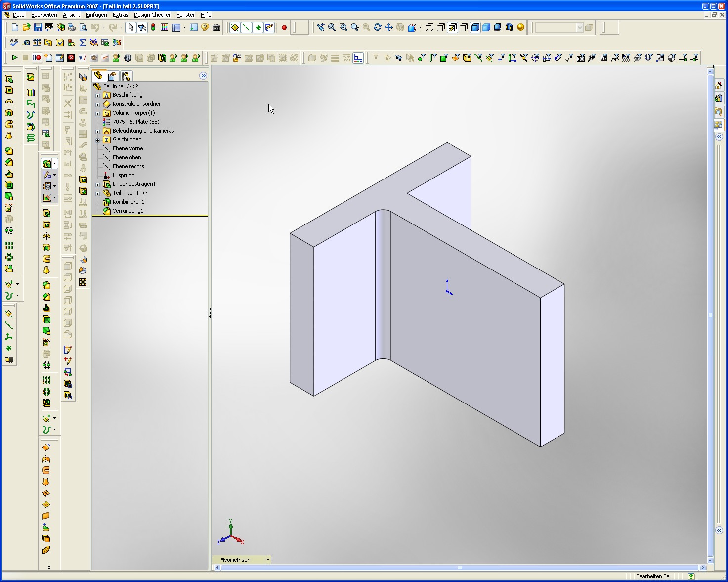The height and width of the screenshot is (582, 728).
Task: Switch to the PropertyManager tab
Action: 112,76
